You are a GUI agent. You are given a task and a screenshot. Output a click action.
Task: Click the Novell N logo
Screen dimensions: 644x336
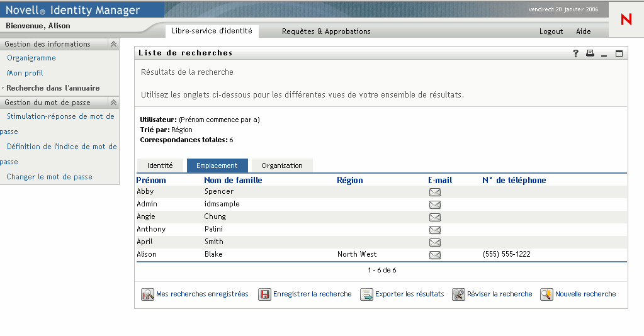626,20
